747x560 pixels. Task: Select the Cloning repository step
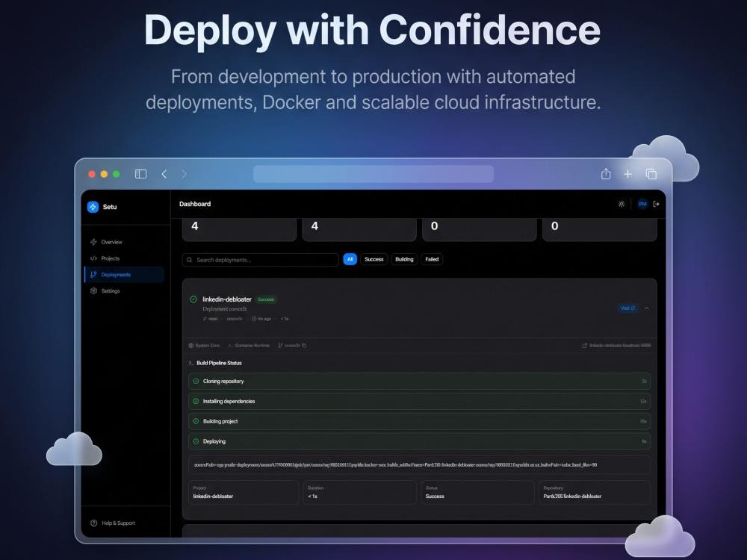(419, 381)
